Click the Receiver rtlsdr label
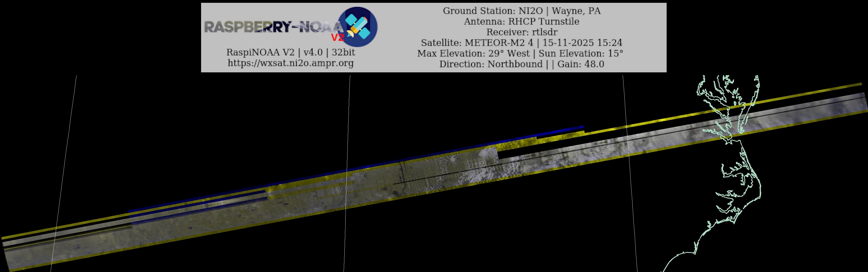The image size is (868, 272). pyautogui.click(x=521, y=32)
